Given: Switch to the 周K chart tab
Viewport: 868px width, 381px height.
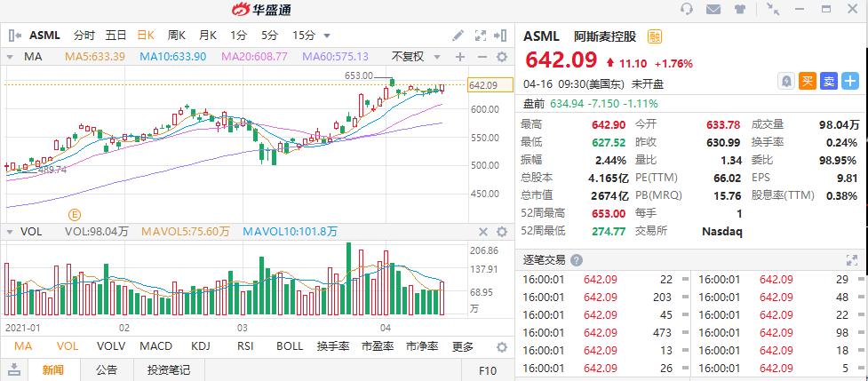Looking at the screenshot, I should coord(175,36).
